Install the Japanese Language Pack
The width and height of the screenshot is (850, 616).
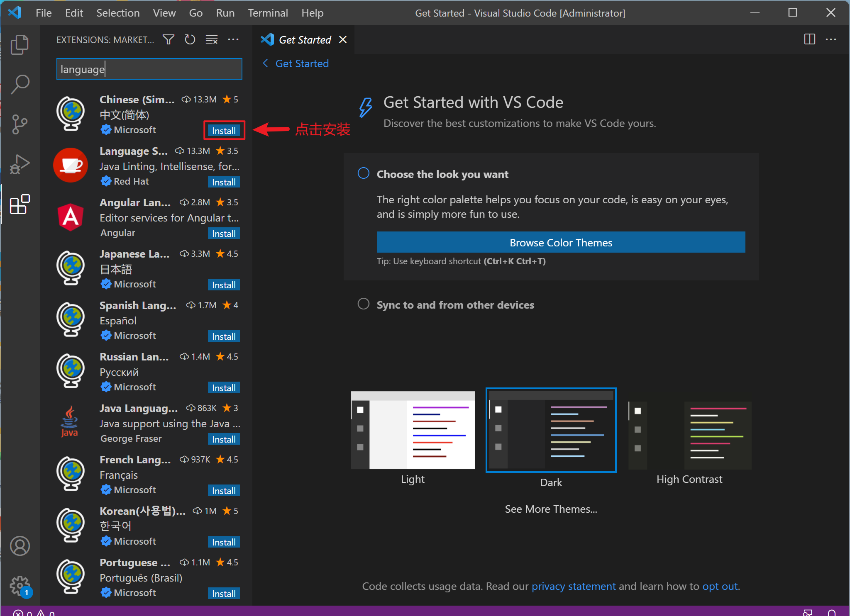pyautogui.click(x=224, y=285)
